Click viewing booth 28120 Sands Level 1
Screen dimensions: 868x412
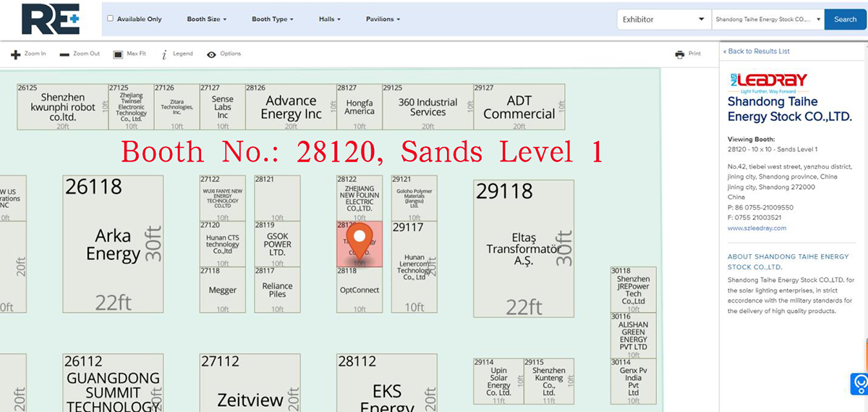tap(773, 149)
